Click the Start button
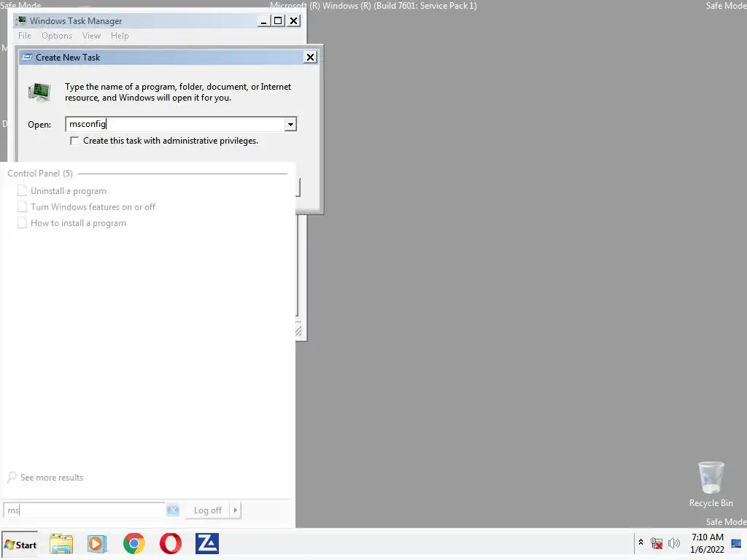 pos(20,545)
